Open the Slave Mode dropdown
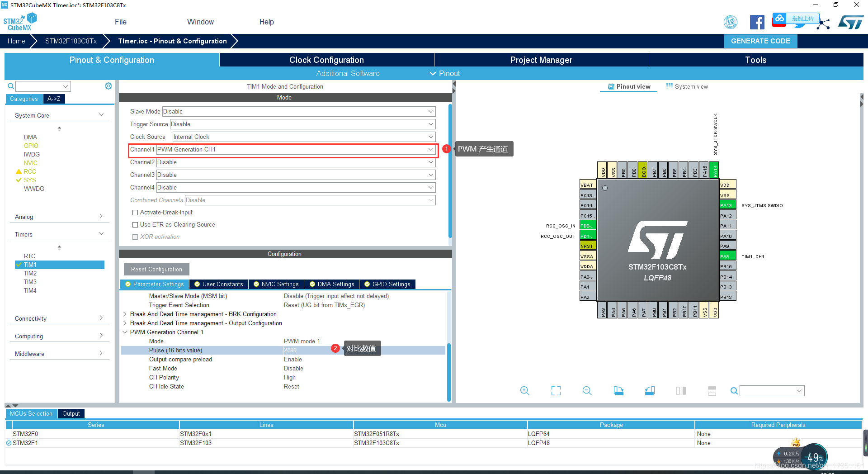 point(298,111)
